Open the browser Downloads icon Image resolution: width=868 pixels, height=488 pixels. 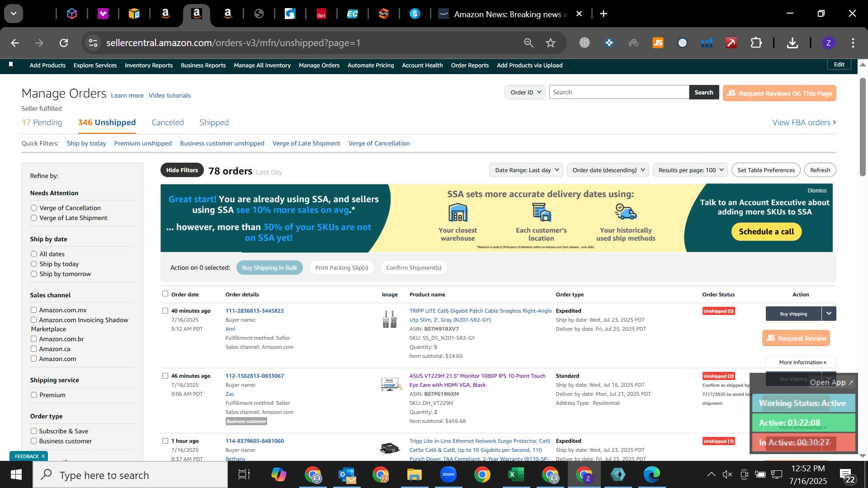(x=792, y=43)
